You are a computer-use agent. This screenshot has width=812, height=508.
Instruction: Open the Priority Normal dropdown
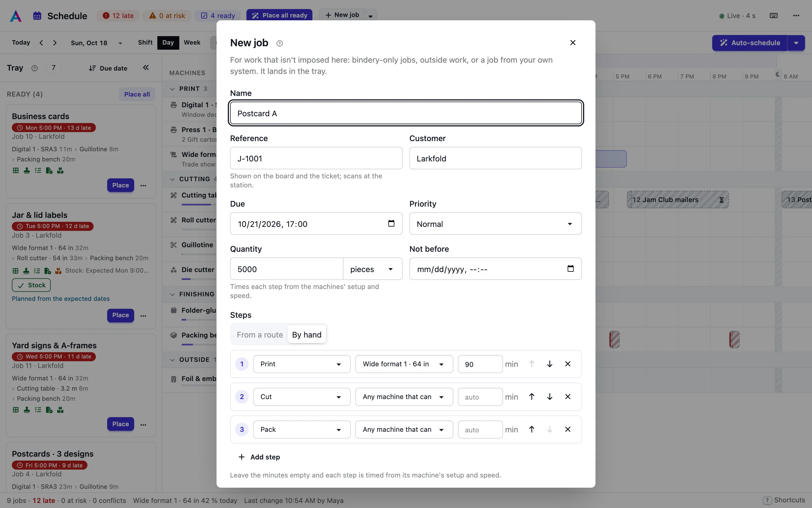coord(495,224)
